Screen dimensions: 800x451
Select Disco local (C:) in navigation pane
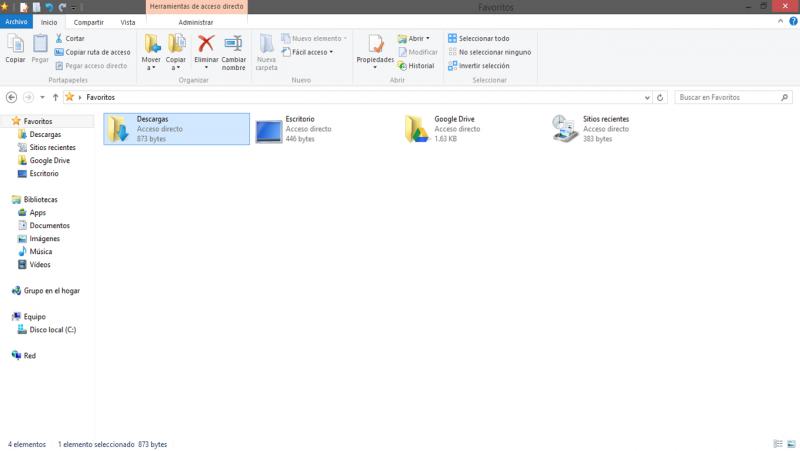(x=52, y=329)
